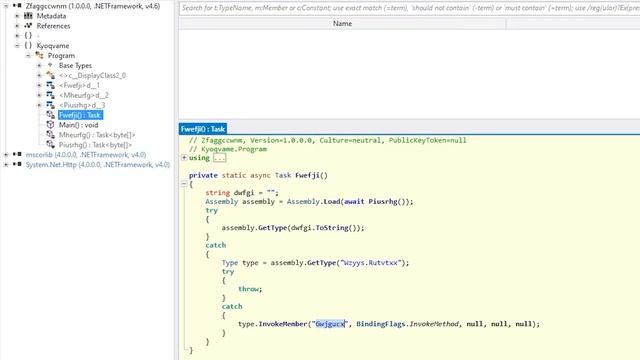Click the folded '...' using placeholder

point(220,158)
